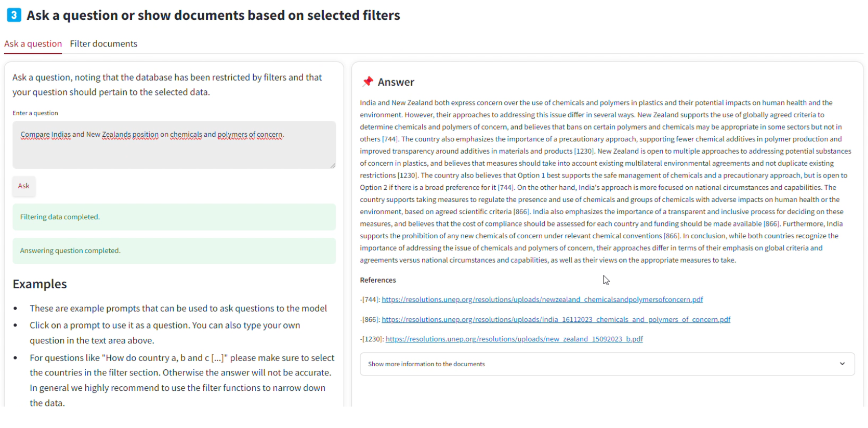
Task: Click the 'Filtering data completed' status message
Action: coord(174,217)
